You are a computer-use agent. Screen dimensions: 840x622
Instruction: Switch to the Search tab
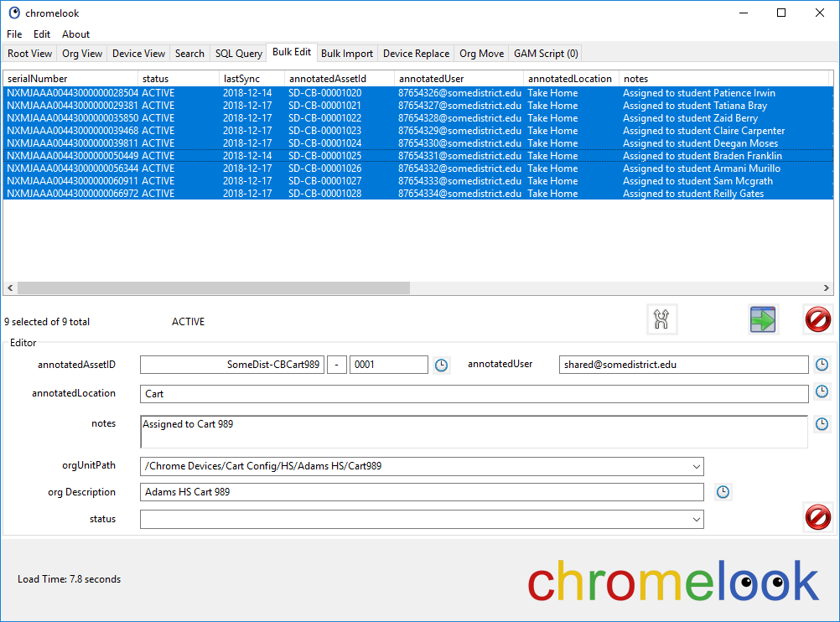[x=189, y=54]
